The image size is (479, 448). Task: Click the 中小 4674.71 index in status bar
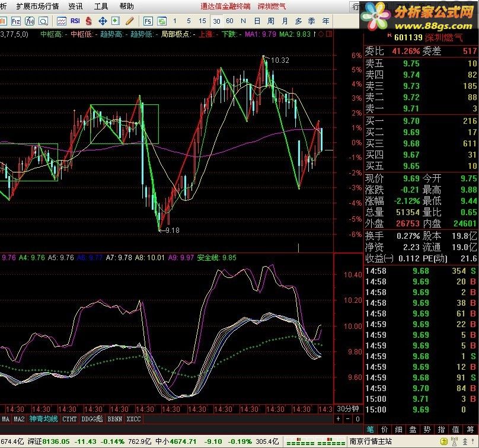[175, 441]
